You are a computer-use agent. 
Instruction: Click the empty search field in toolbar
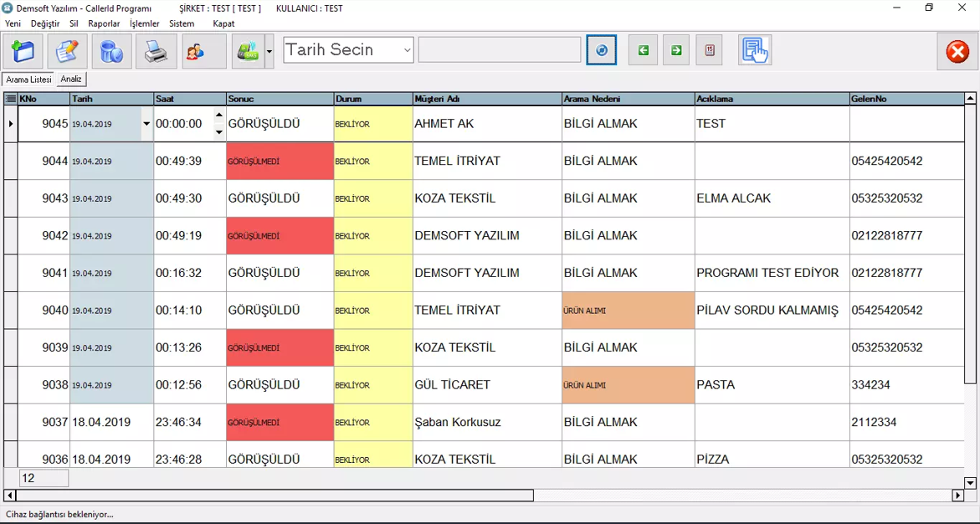pyautogui.click(x=499, y=50)
